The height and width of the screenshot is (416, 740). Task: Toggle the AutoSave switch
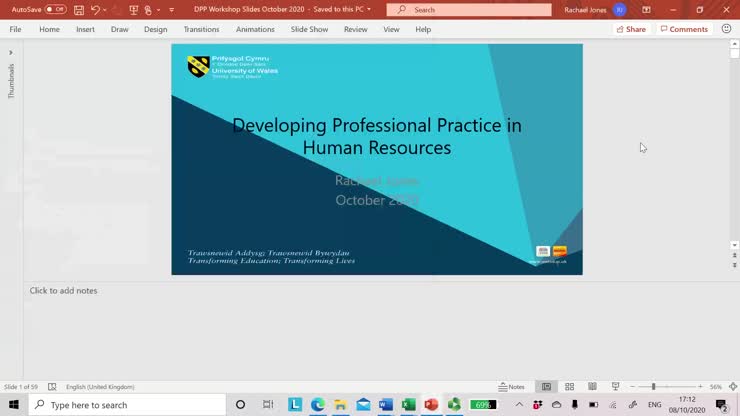[x=56, y=10]
